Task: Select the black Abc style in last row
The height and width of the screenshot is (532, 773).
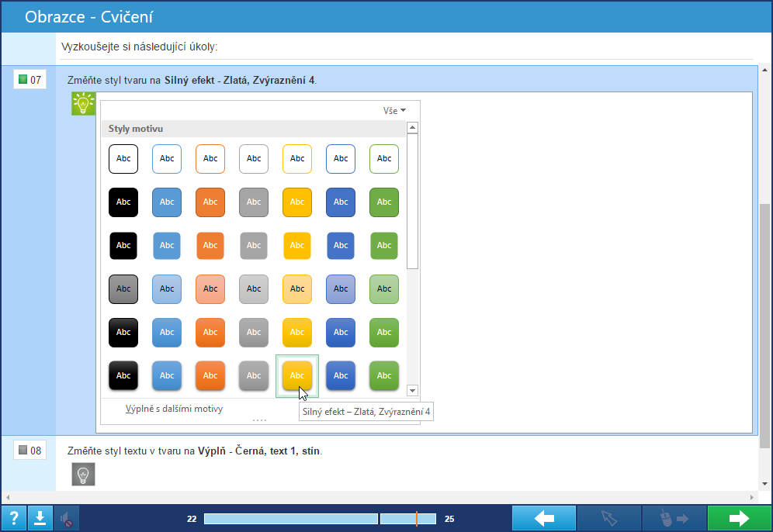Action: coord(123,375)
